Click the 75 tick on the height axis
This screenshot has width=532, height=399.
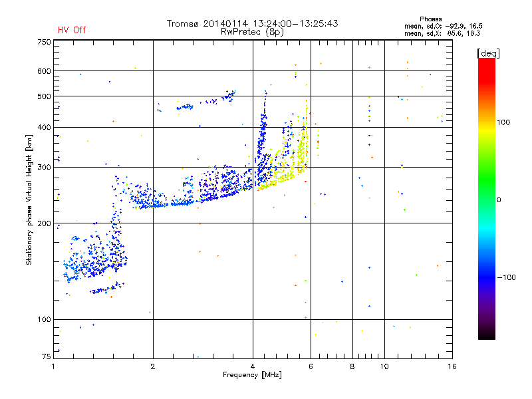(x=47, y=358)
